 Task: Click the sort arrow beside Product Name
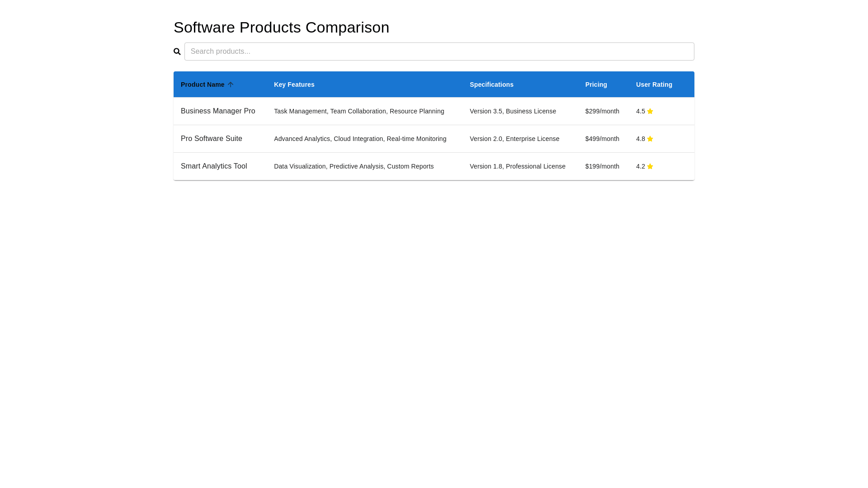click(x=231, y=84)
